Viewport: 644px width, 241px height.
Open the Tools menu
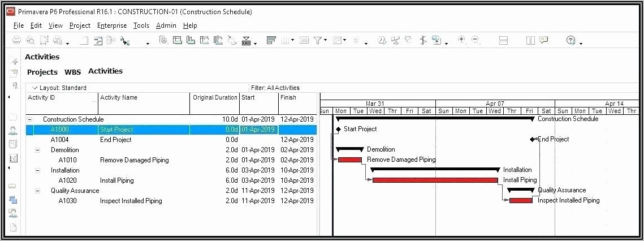click(x=141, y=25)
